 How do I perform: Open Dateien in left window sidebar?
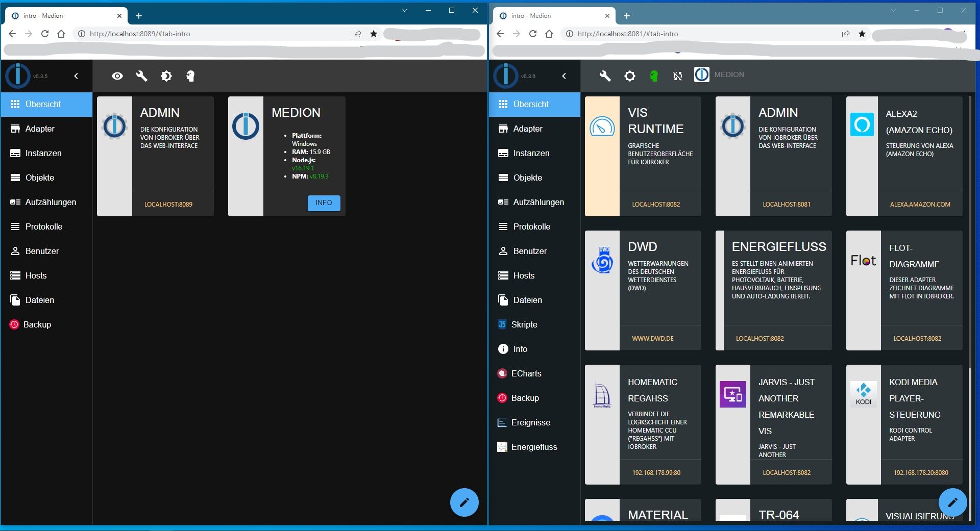coord(46,300)
